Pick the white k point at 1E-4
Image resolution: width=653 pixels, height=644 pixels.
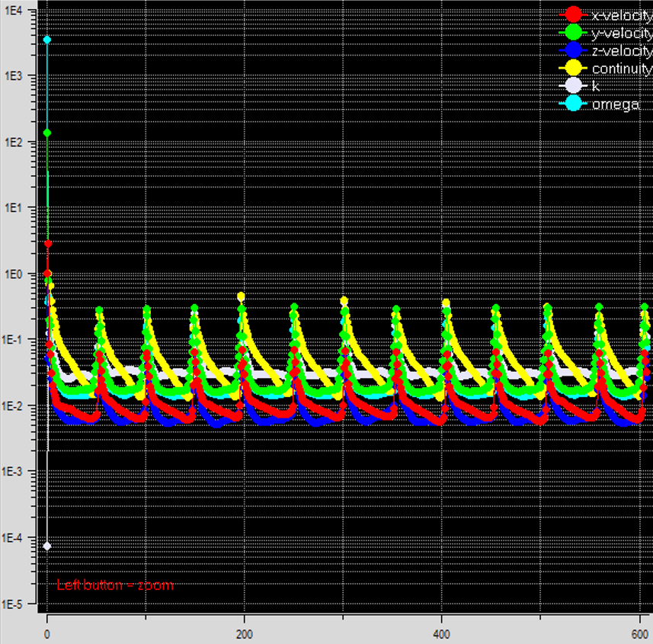[x=47, y=546]
